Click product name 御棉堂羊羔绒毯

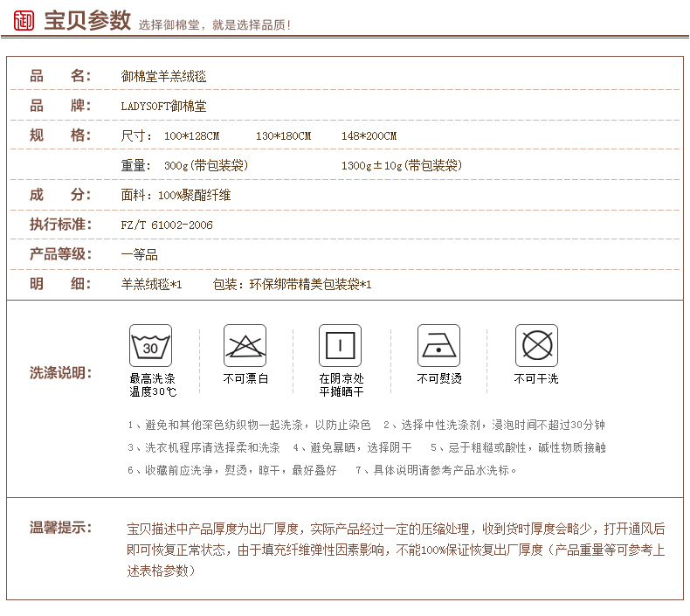coord(163,77)
